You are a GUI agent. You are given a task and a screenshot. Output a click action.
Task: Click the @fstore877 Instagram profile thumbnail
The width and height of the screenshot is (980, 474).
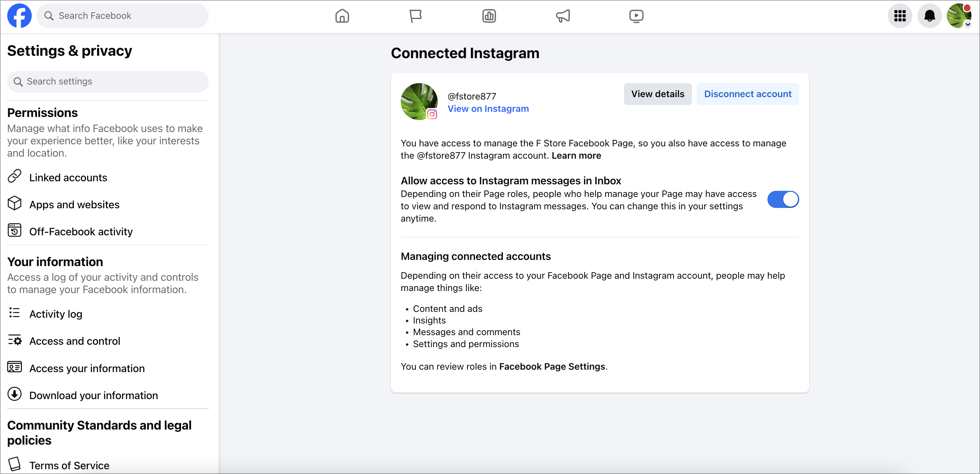tap(419, 102)
